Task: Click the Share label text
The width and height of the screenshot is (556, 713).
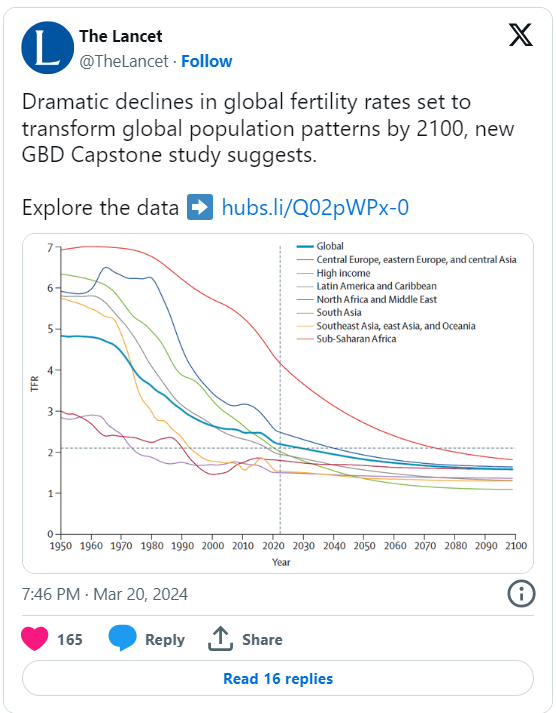Action: click(x=262, y=639)
